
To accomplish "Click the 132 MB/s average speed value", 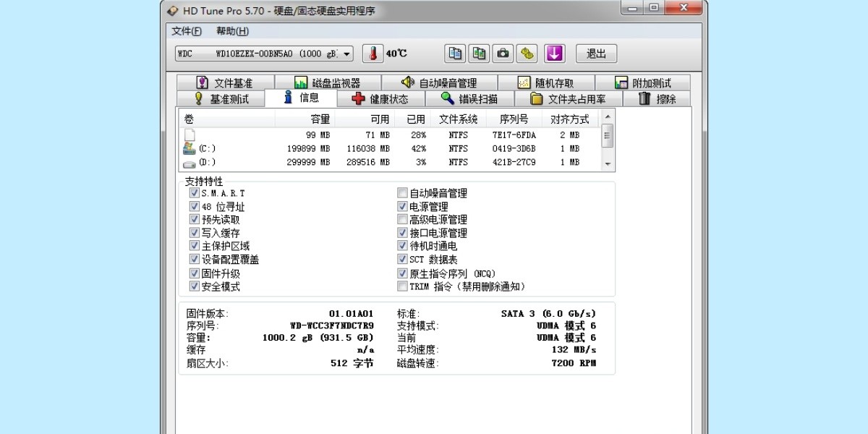I will point(574,350).
